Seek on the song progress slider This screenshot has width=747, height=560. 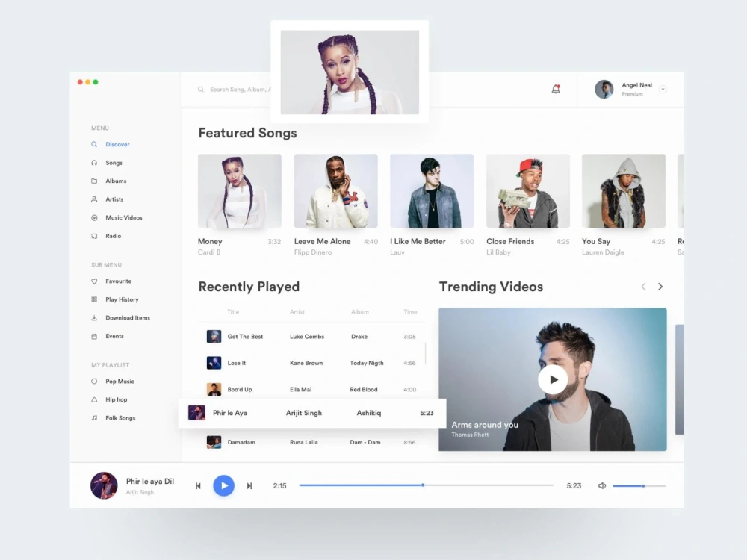427,485
